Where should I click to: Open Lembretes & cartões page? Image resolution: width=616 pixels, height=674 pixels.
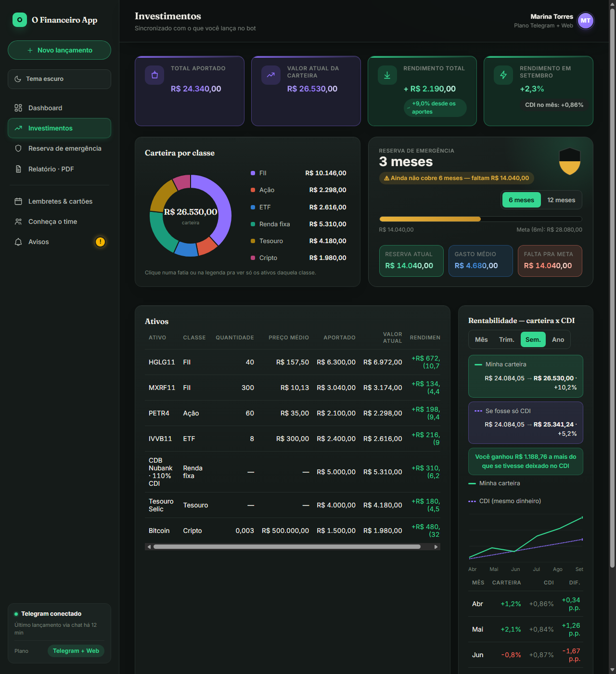pyautogui.click(x=59, y=201)
